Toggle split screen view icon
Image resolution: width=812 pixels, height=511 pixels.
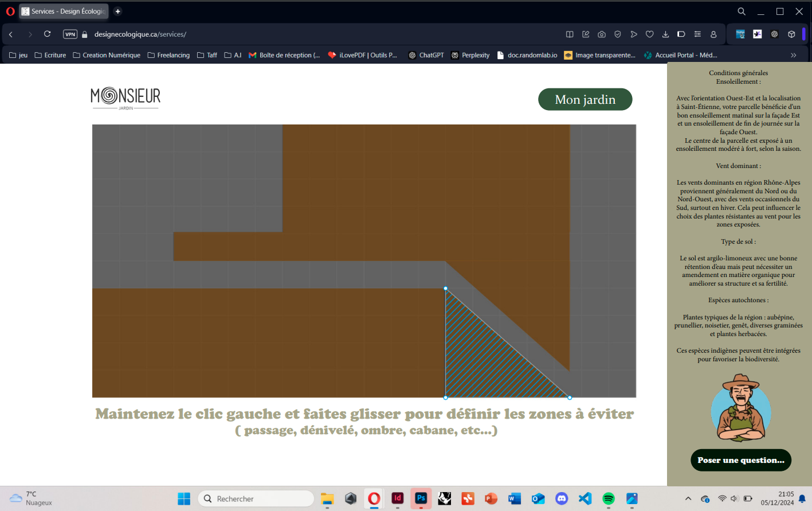click(x=570, y=34)
